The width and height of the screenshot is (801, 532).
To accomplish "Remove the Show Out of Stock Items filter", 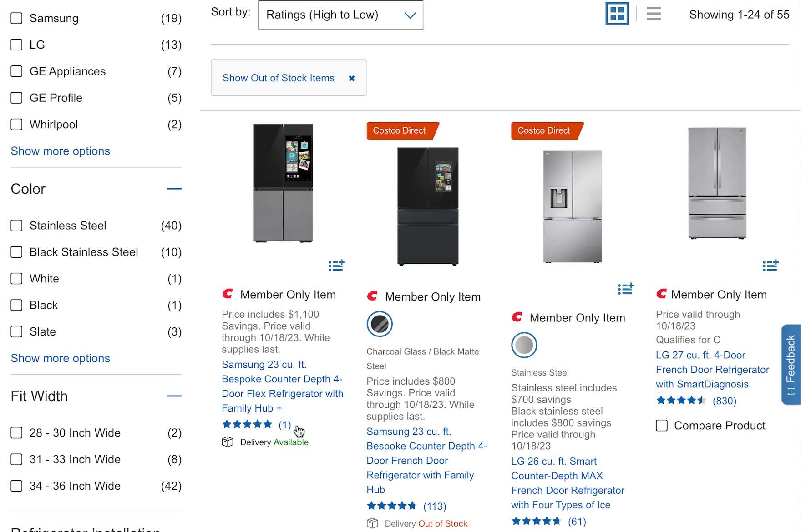I will point(351,78).
